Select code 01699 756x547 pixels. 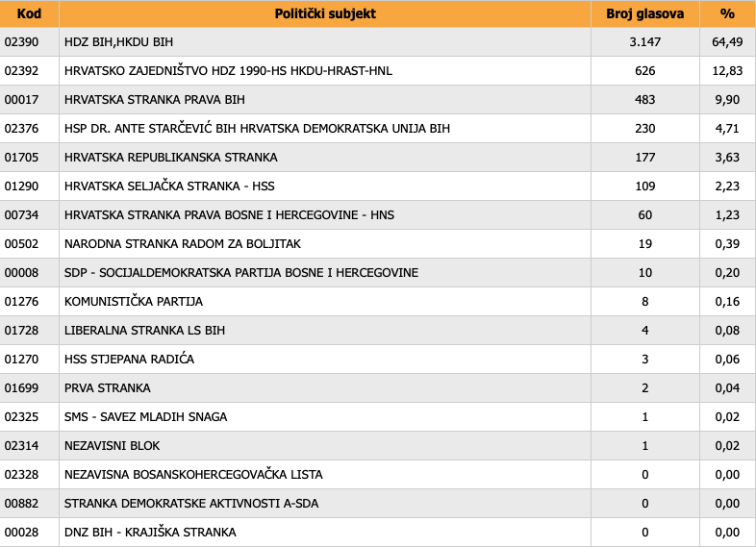pos(21,388)
